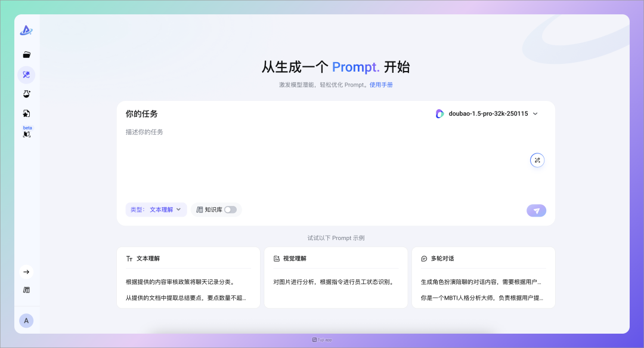Select example 对图片进行分析，根据指令进行员工状态识别
Screen dimensions: 644x348
click(x=335, y=282)
